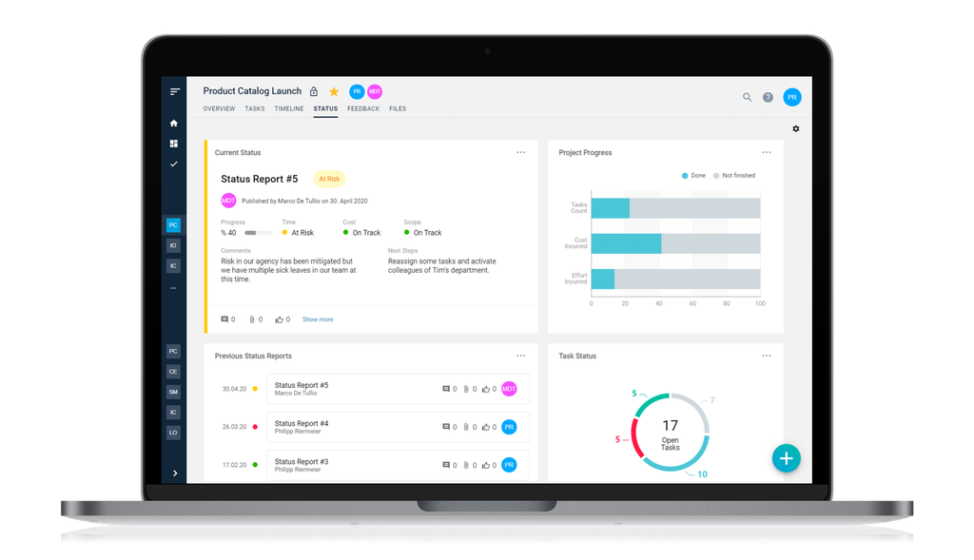This screenshot has height=560, width=974.
Task: Like Status Report #5 in Current Status footer
Action: coord(280,319)
